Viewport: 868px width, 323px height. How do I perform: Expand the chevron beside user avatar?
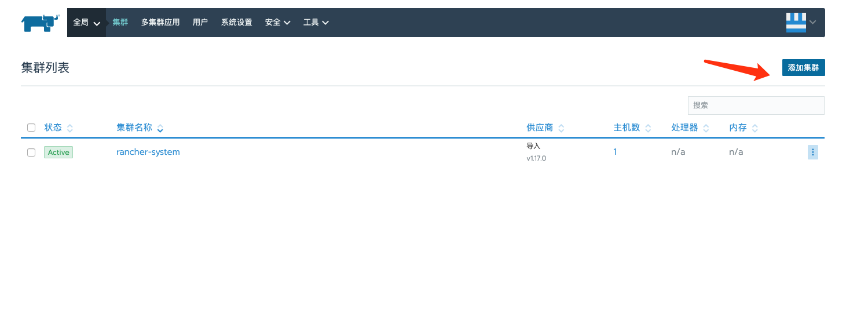click(812, 23)
